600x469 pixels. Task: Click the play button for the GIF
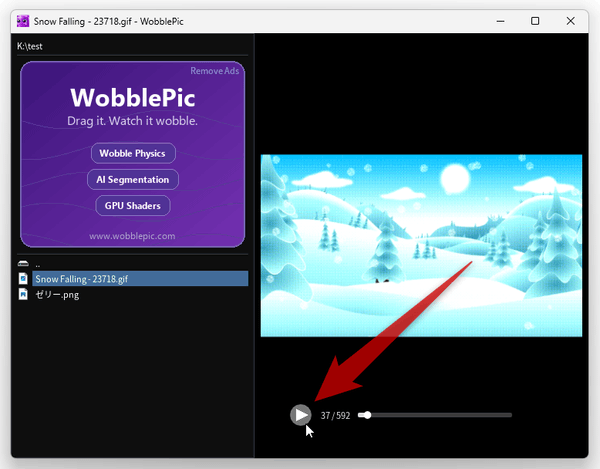[301, 415]
